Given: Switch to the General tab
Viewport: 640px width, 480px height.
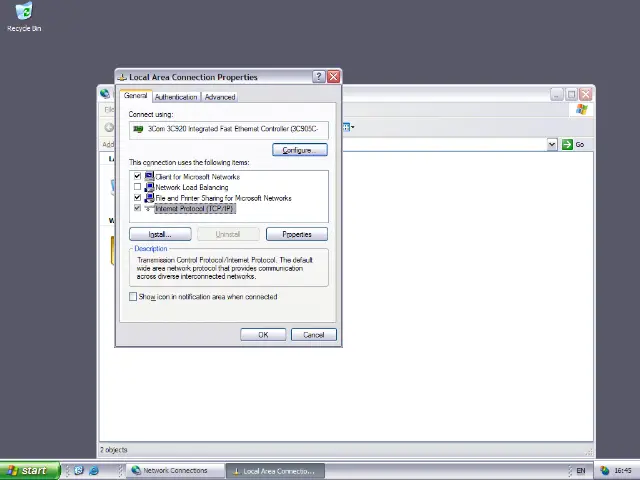Looking at the screenshot, I should [x=136, y=96].
